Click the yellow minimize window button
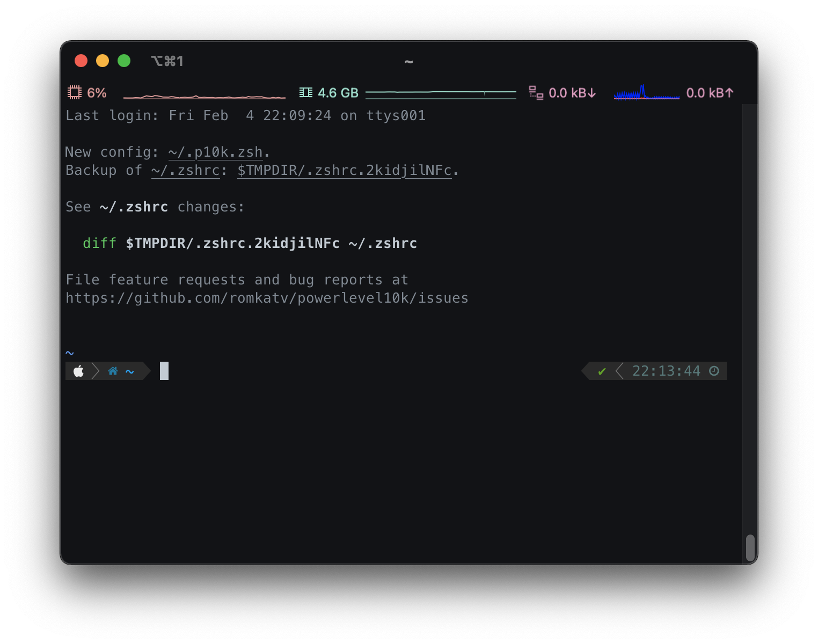Viewport: 818px width, 644px height. click(103, 61)
